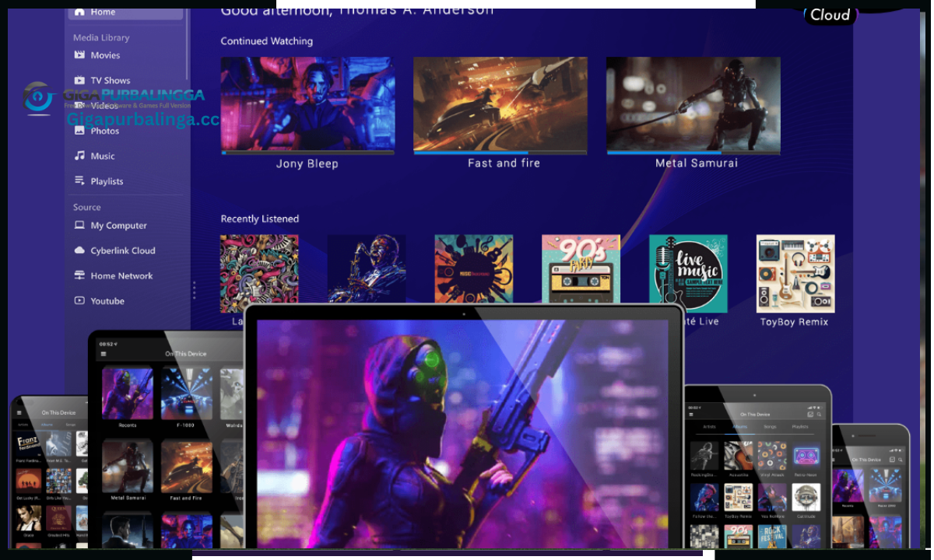Viewport: 934px width, 560px height.
Task: Play the colorful doodle album in Recently Listened
Action: 259,274
